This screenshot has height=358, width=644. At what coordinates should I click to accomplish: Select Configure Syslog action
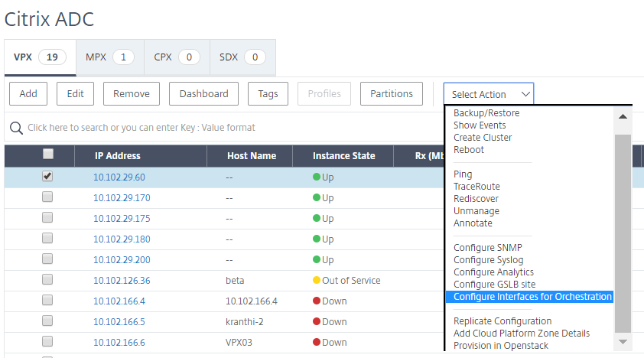488,260
